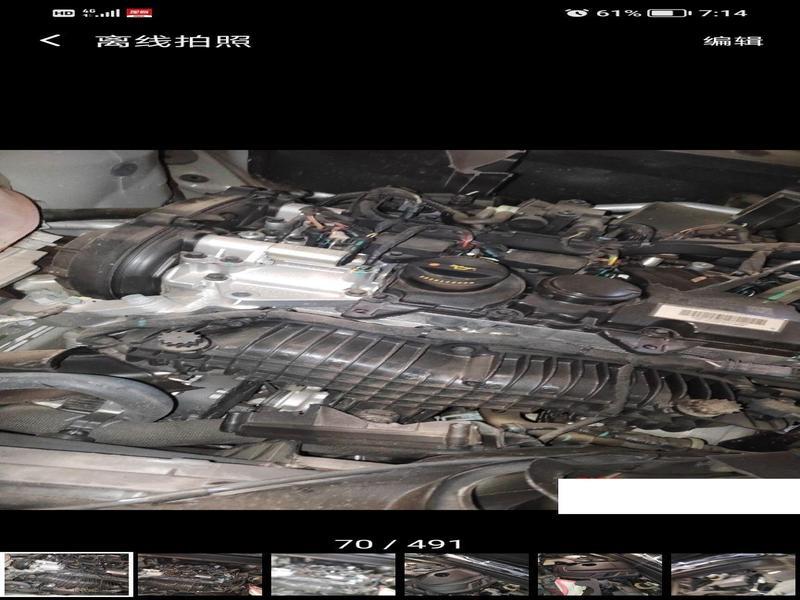The width and height of the screenshot is (800, 600).
Task: Select the highlighted first thumbnail
Action: tap(67, 575)
